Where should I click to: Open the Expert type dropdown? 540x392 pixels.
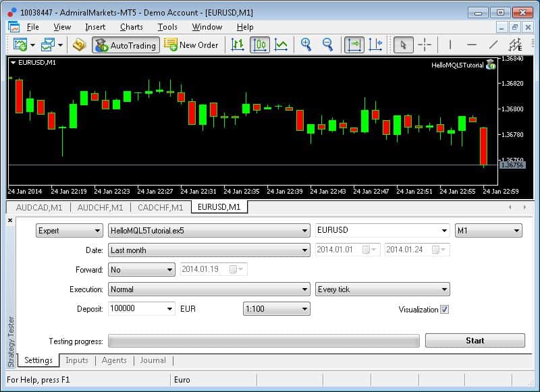tap(70, 231)
